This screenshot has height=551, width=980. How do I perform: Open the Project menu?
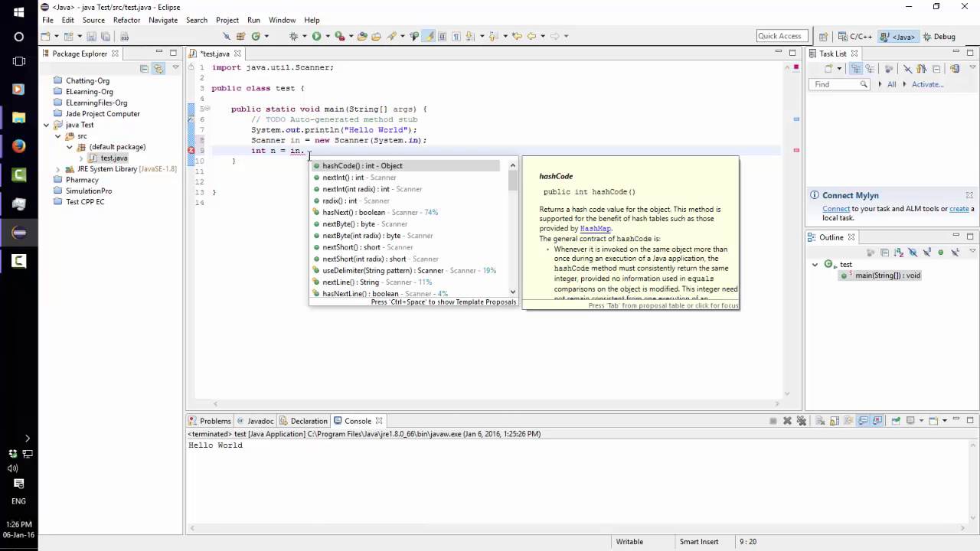227,20
